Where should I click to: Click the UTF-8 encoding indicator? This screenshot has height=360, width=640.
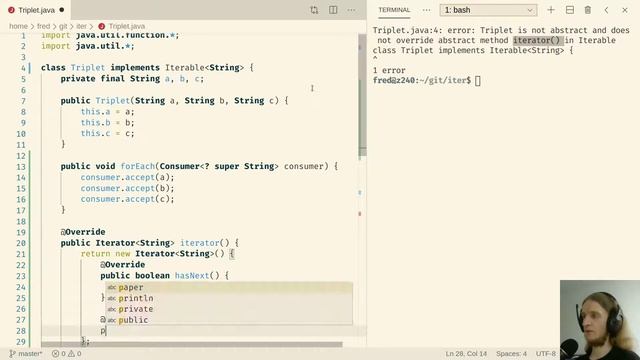546,353
